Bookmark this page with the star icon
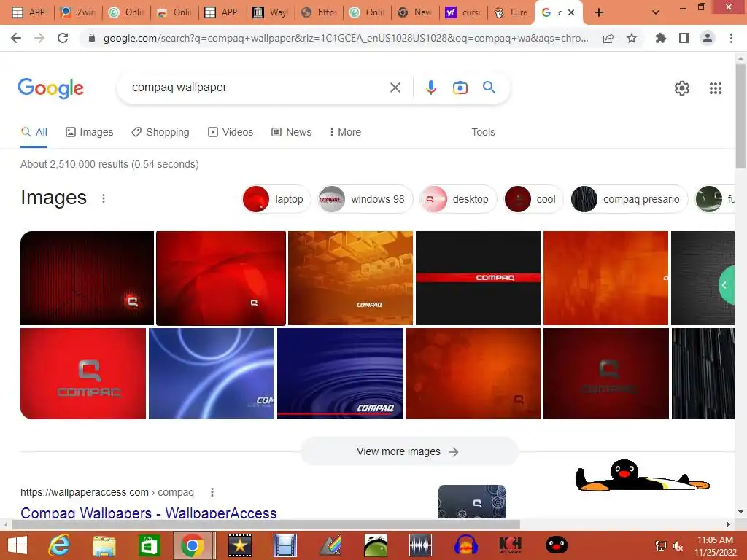The height and width of the screenshot is (560, 747). pos(632,38)
